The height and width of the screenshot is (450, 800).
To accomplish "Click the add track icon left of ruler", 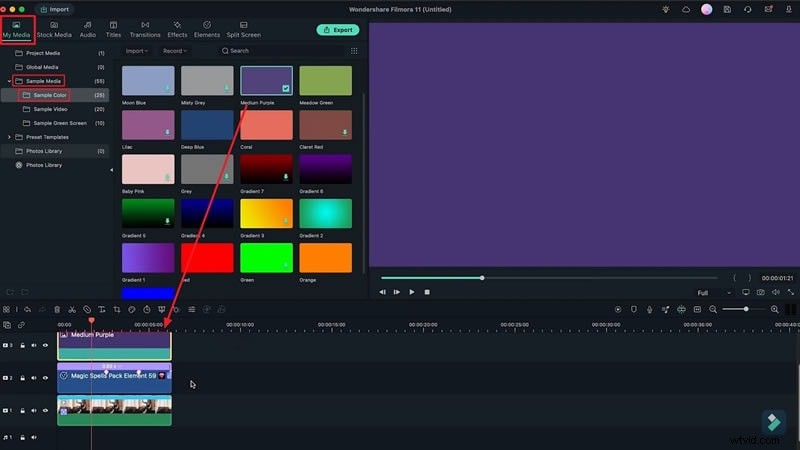I will coord(7,325).
